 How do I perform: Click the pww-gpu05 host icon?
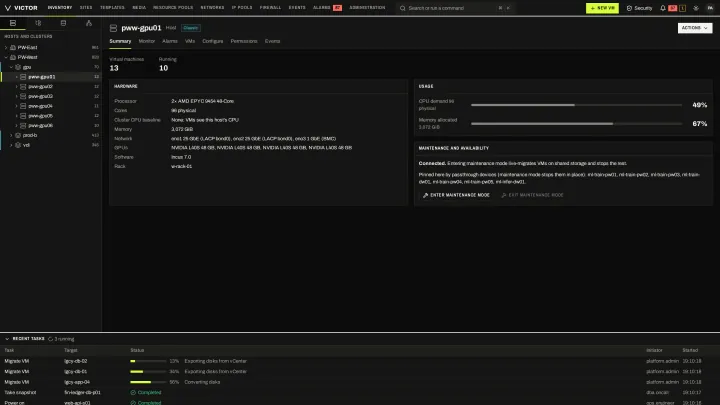[x=23, y=116]
